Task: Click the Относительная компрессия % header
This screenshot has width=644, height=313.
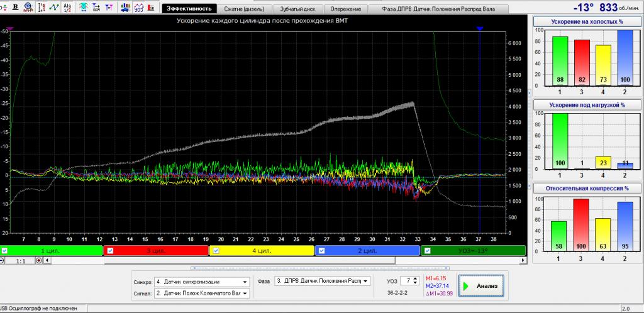Action: (x=587, y=189)
